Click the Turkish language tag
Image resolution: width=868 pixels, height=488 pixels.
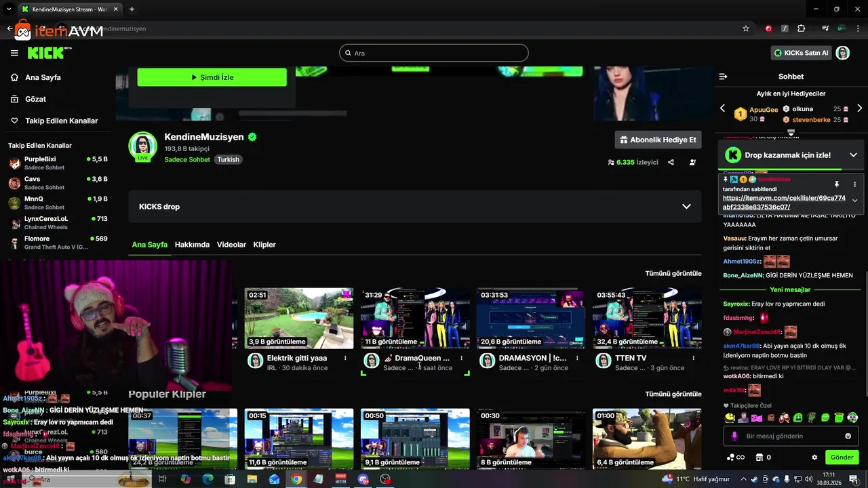[x=228, y=160]
